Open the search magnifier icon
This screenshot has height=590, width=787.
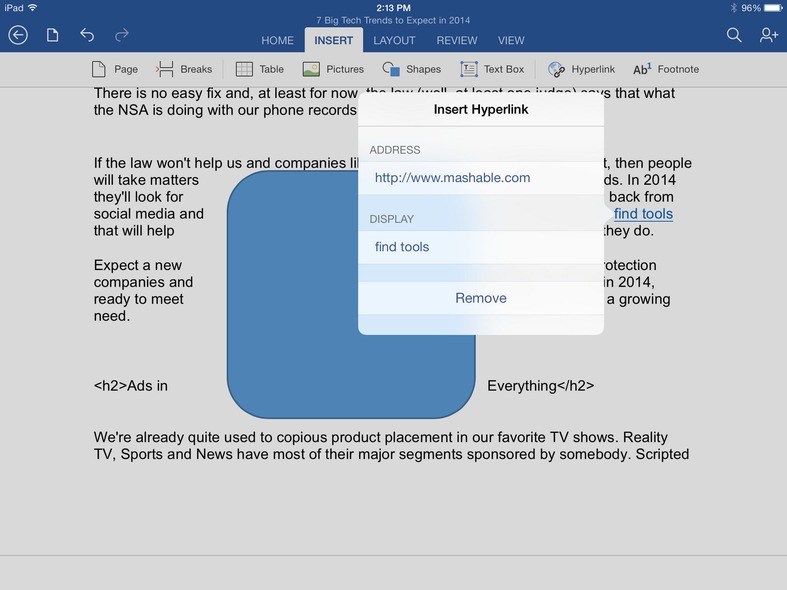pos(734,35)
